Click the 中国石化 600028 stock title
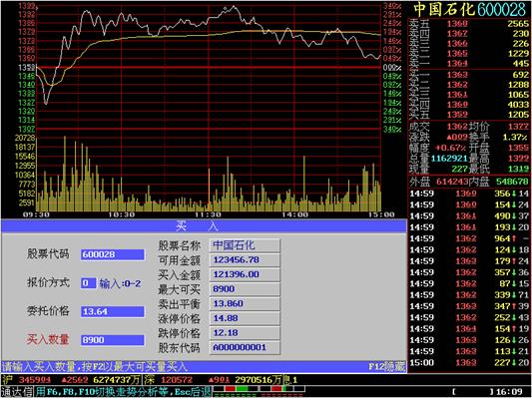 click(x=470, y=9)
